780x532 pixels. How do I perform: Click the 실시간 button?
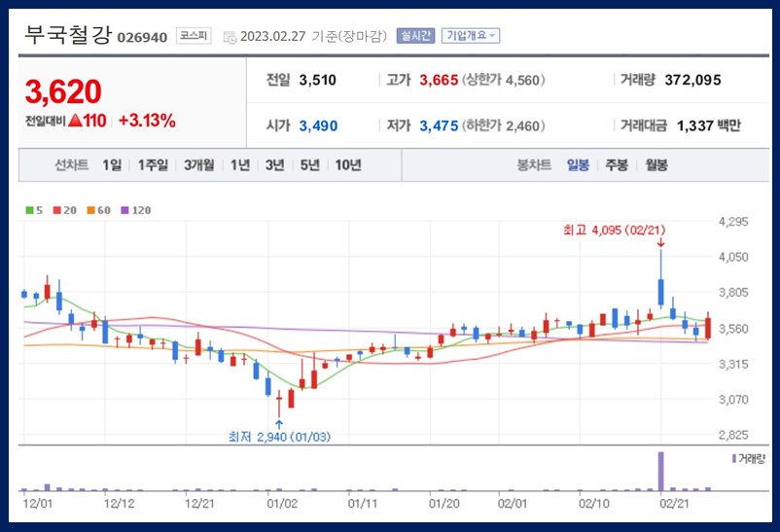415,36
